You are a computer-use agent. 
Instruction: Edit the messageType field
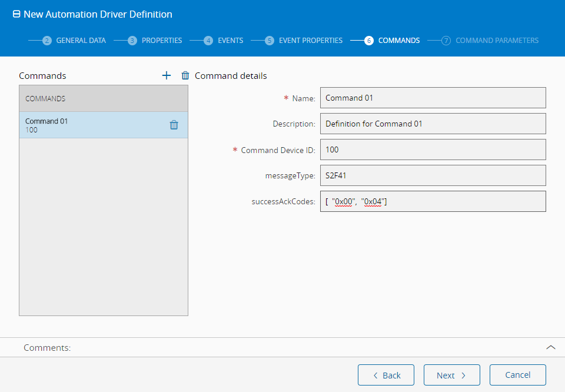(x=433, y=175)
